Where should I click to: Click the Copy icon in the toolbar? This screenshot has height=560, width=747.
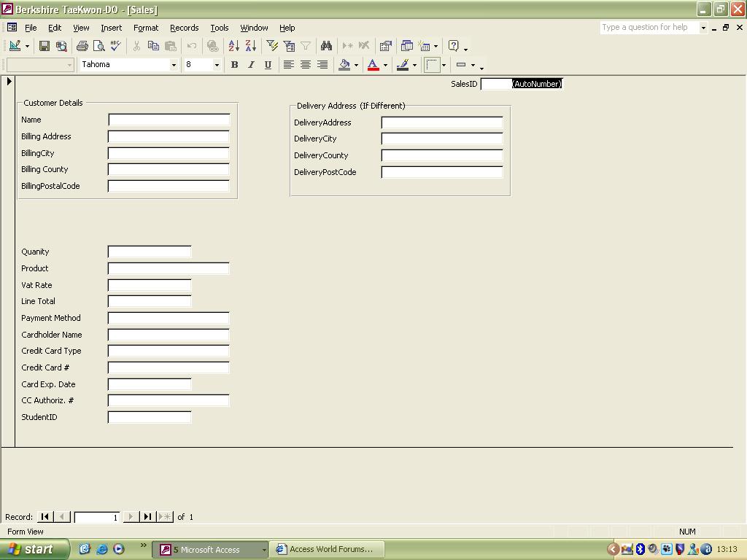pos(153,46)
